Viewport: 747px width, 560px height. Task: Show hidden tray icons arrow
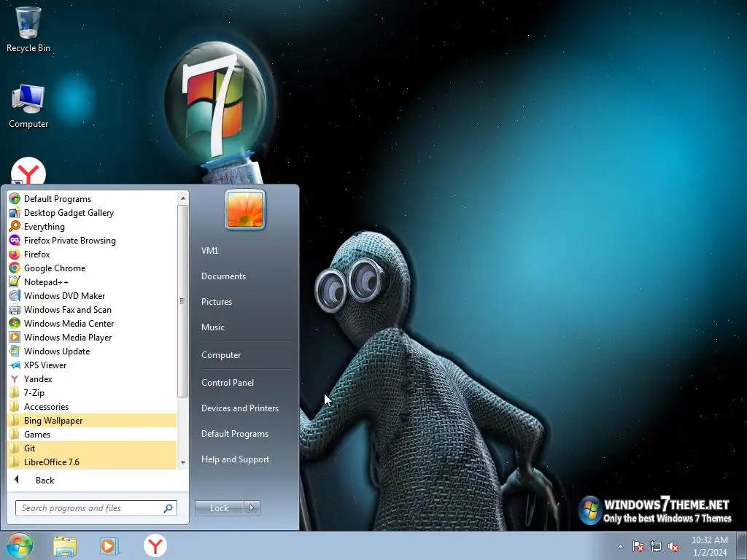pos(620,546)
